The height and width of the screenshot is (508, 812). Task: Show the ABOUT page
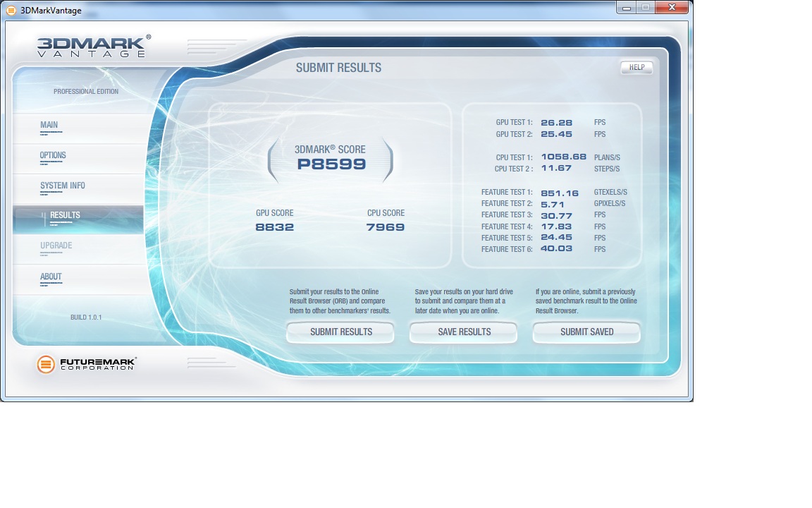coord(78,279)
